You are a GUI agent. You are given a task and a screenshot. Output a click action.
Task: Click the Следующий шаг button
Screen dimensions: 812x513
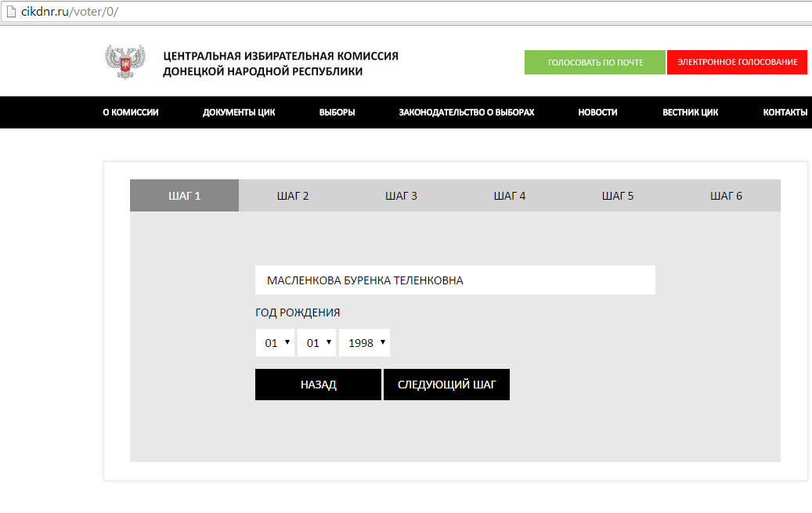(446, 385)
